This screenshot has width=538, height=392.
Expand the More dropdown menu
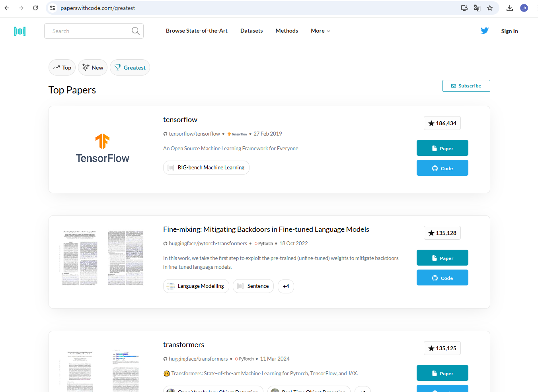(x=321, y=31)
